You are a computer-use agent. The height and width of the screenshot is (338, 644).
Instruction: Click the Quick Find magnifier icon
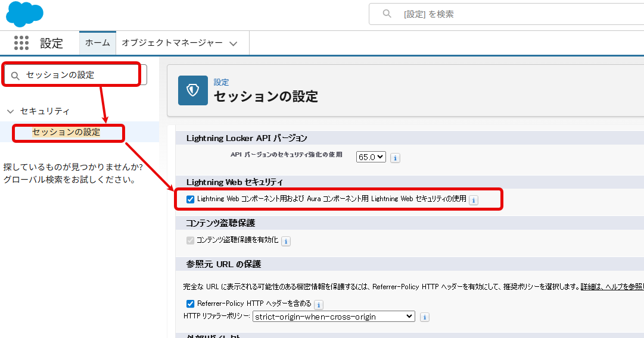tap(15, 76)
